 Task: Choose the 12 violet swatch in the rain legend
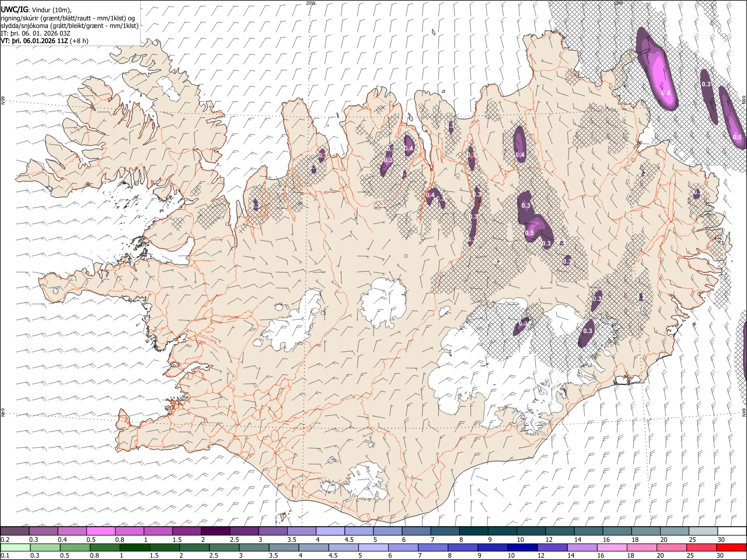[x=552, y=547]
